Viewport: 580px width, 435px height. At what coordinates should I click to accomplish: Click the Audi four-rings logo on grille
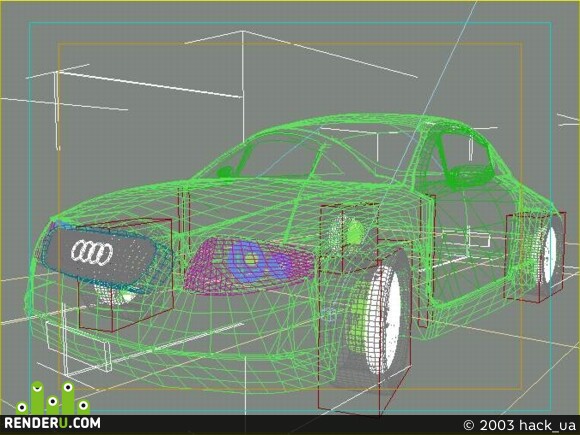(x=92, y=253)
